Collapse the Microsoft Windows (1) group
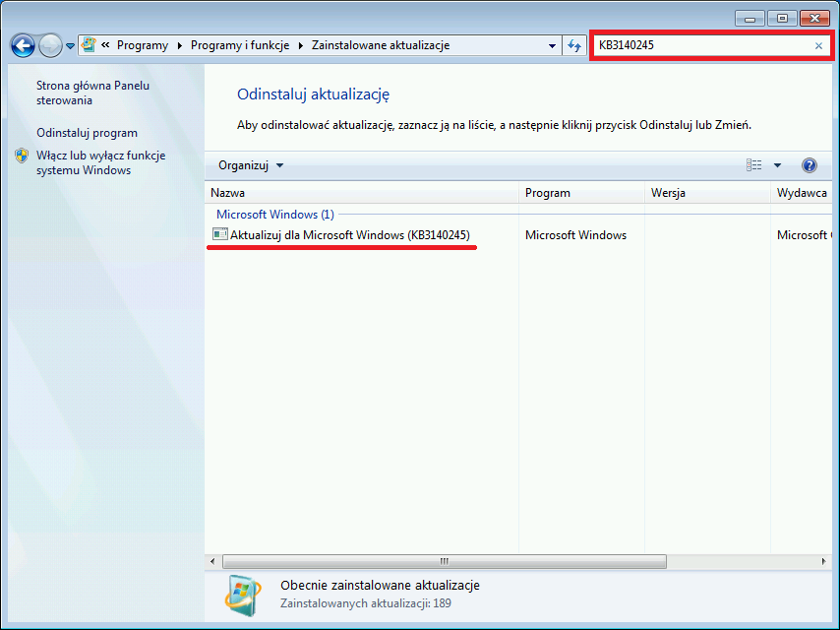Image resolution: width=840 pixels, height=630 pixels. [274, 215]
